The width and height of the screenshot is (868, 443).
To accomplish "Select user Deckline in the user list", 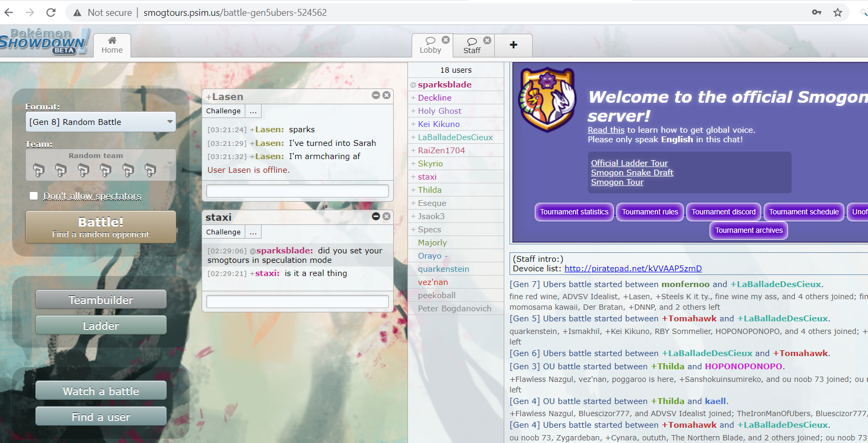I will 456,97.
